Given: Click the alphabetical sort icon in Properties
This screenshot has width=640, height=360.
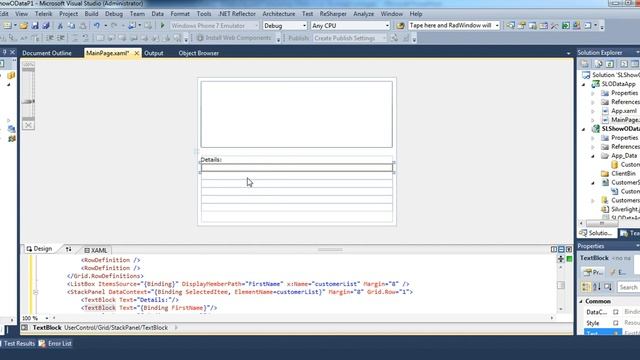Looking at the screenshot, I should [597, 287].
